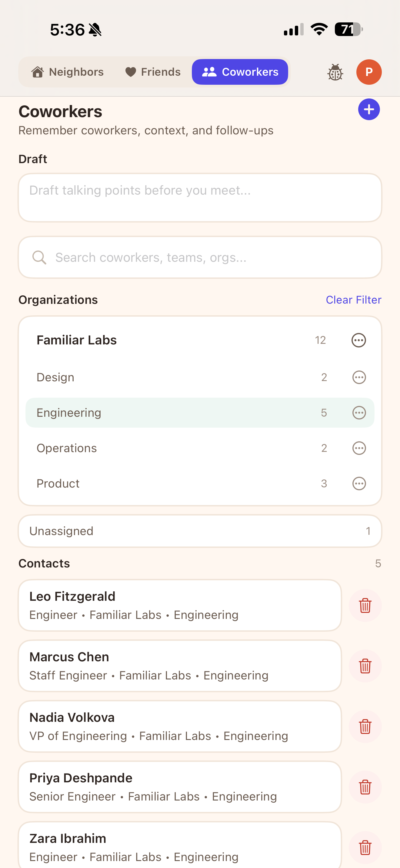Screen dimensions: 400x868
Task: Delete Marcus Chen with the trash icon
Action: tap(365, 666)
